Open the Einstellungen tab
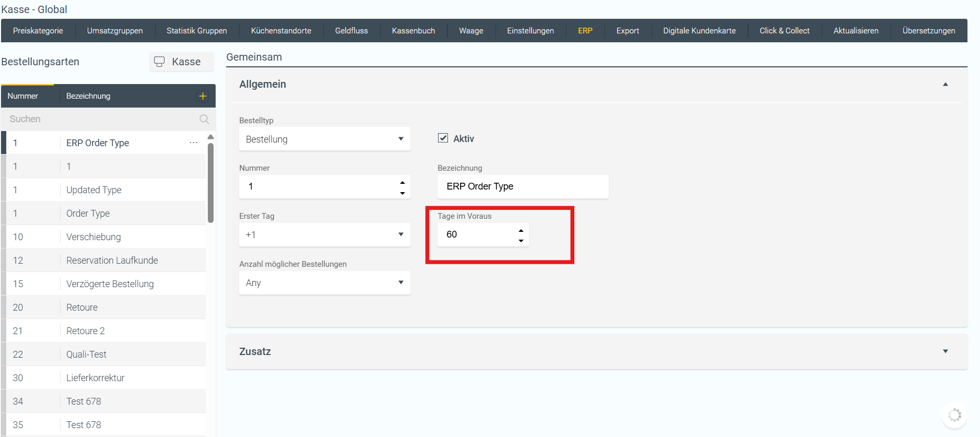 click(x=530, y=31)
